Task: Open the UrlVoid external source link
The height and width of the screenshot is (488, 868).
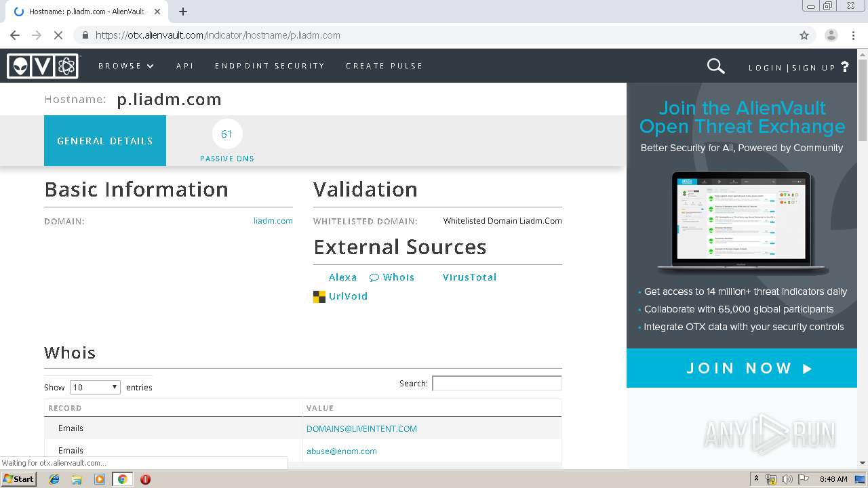Action: coord(348,296)
